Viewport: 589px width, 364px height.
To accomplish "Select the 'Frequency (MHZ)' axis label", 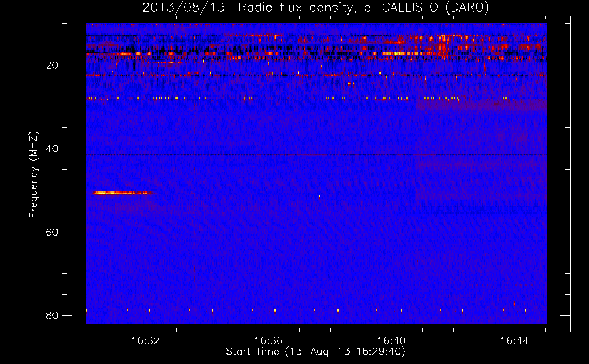I will point(33,175).
